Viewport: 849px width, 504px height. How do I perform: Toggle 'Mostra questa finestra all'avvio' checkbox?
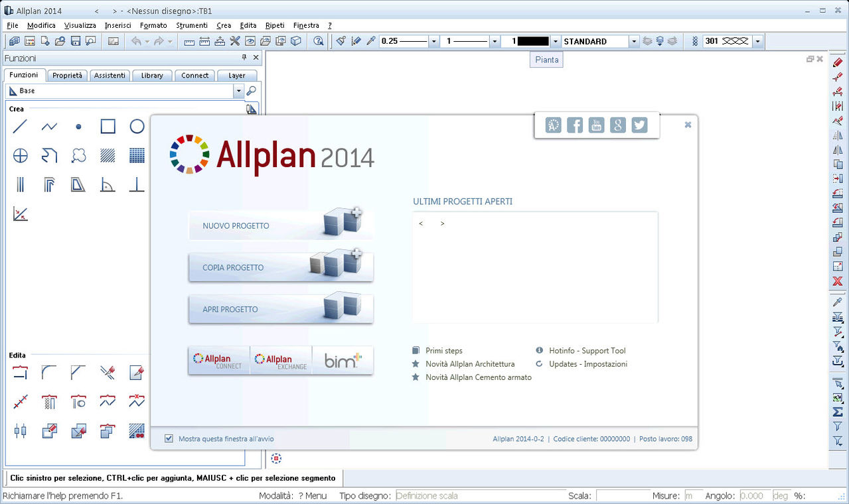click(x=169, y=438)
